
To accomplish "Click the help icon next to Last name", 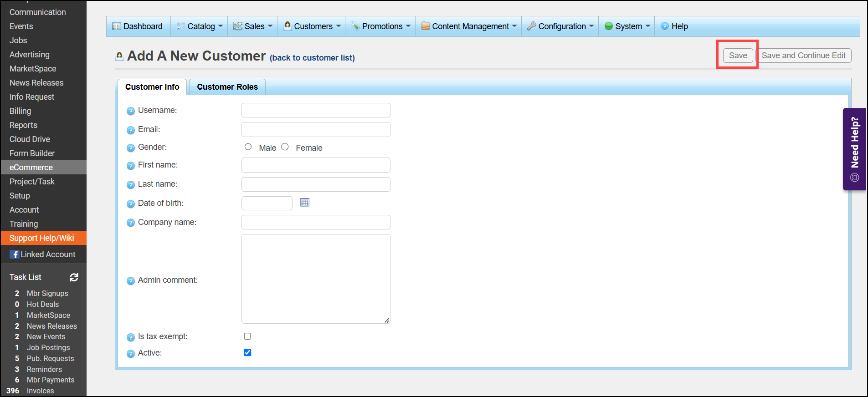I will point(131,184).
